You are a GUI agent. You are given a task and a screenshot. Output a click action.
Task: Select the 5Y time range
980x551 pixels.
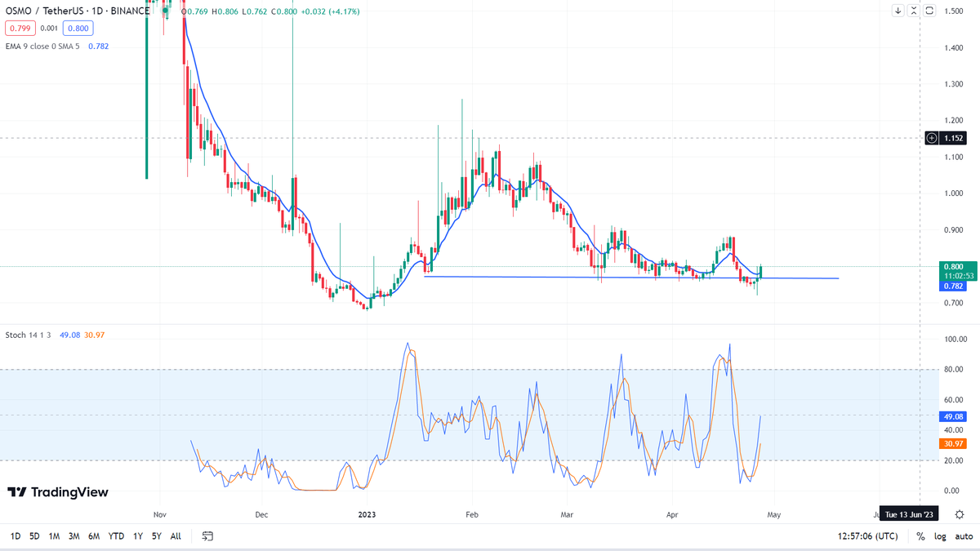156,536
